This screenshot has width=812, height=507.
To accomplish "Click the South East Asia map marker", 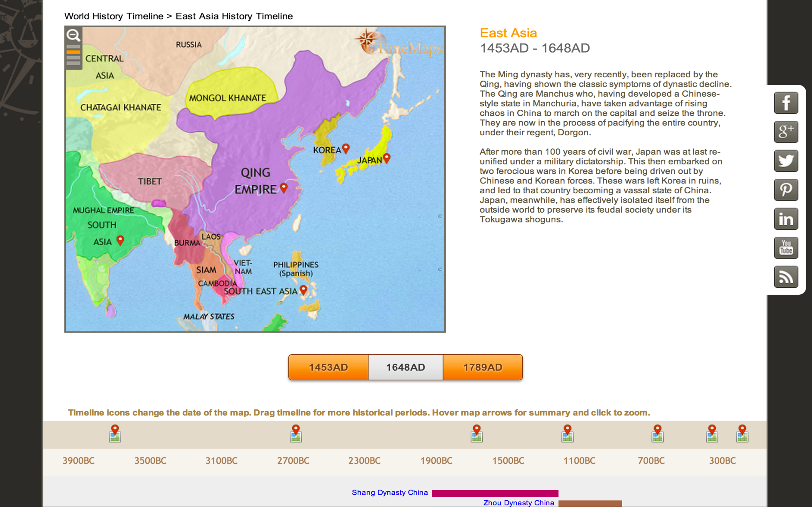I will 303,290.
